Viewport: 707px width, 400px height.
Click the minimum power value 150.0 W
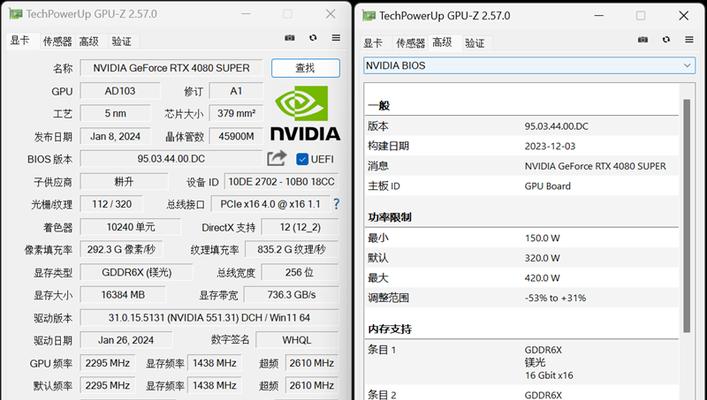(542, 238)
